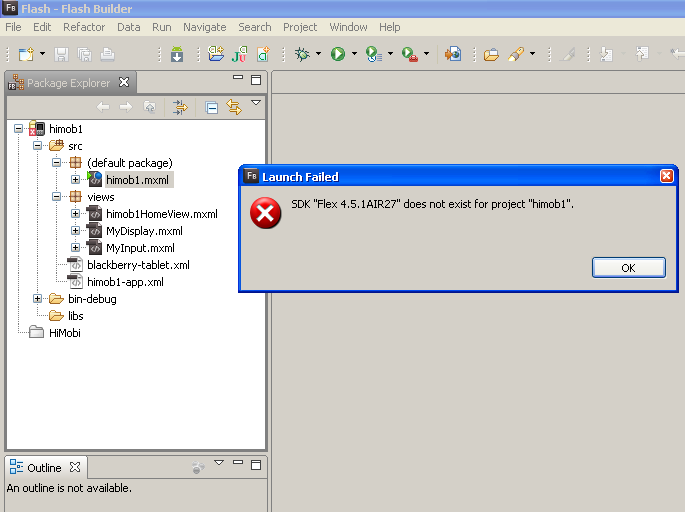685x523 pixels.
Task: Select the libs folder
Action: point(76,316)
